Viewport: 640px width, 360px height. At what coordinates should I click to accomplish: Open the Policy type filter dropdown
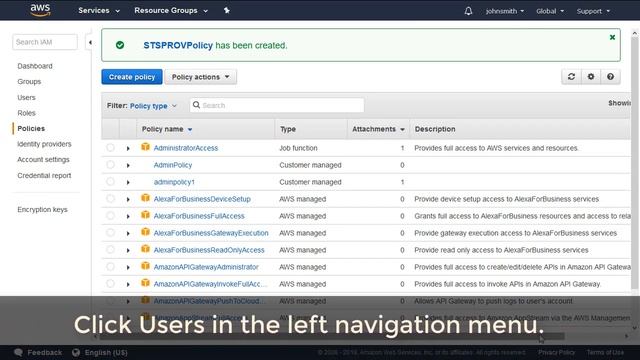tap(153, 106)
